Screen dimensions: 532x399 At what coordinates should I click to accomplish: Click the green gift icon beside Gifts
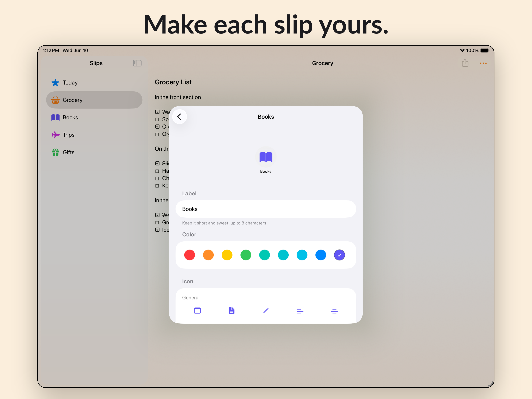[x=55, y=152]
